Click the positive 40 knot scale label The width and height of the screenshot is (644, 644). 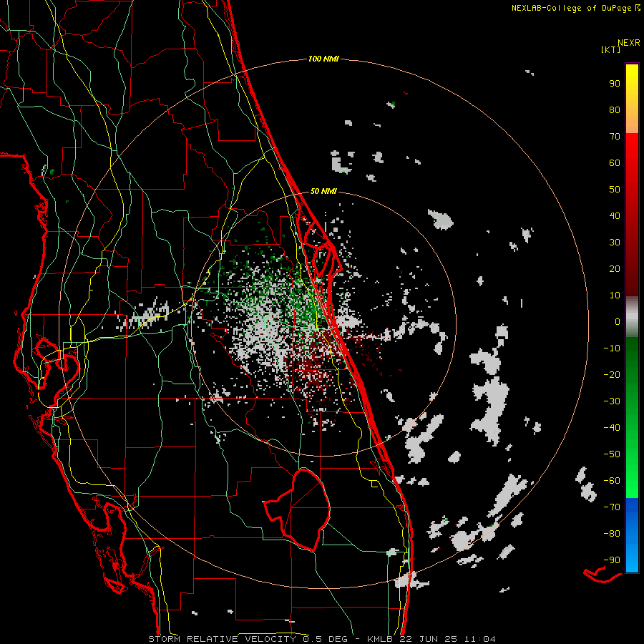click(x=615, y=215)
